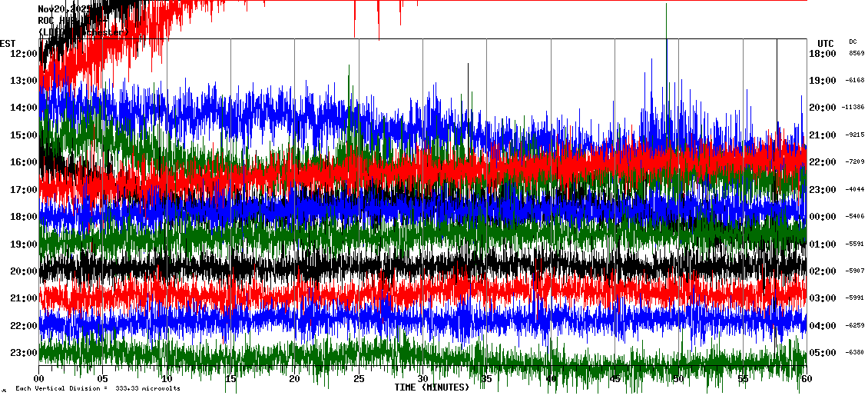Click the 60 minute axis tick
The width and height of the screenshot is (868, 399).
click(x=806, y=379)
